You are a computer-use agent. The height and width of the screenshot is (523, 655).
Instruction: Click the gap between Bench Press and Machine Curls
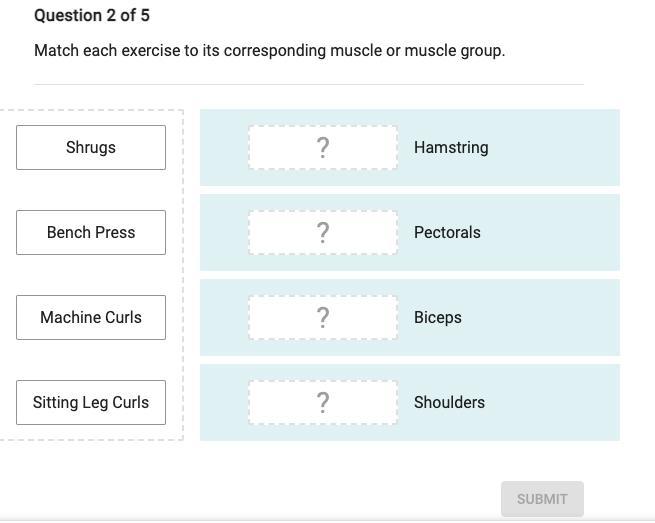[x=91, y=275]
